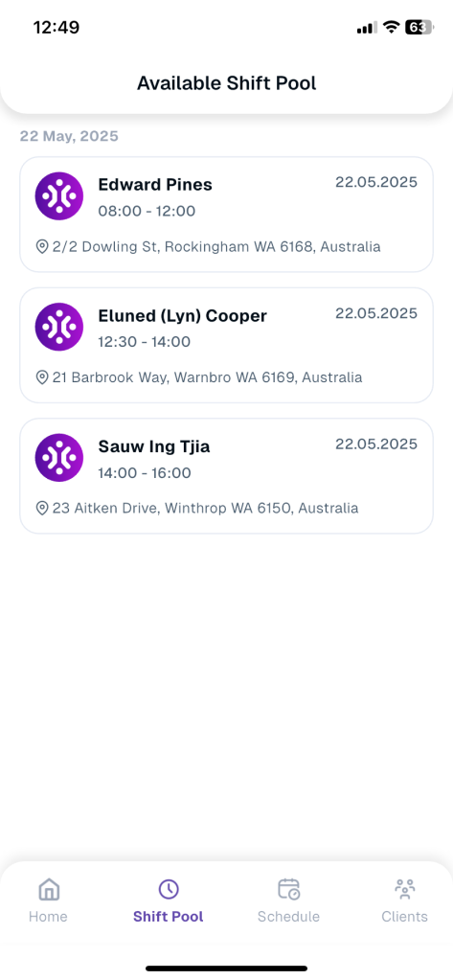Tap location pin beside Barbrook Way address

coord(42,377)
